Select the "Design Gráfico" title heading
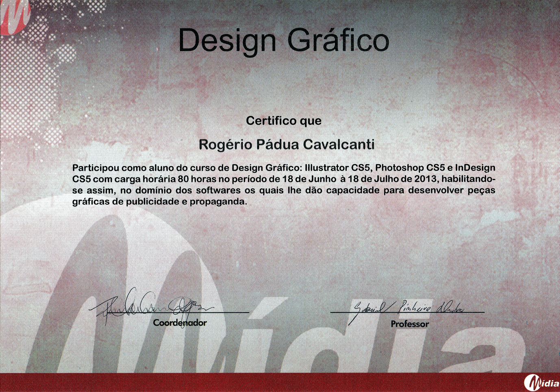The width and height of the screenshot is (560, 392). click(x=283, y=40)
